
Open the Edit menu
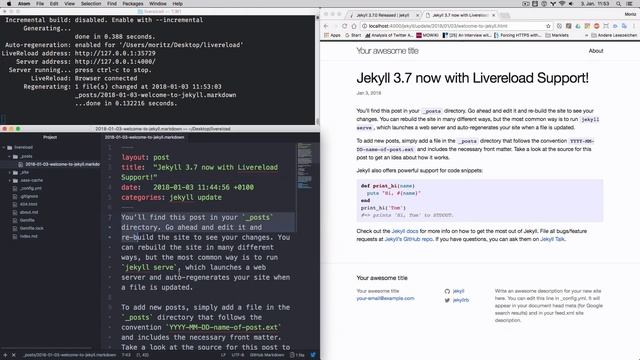(x=54, y=4)
